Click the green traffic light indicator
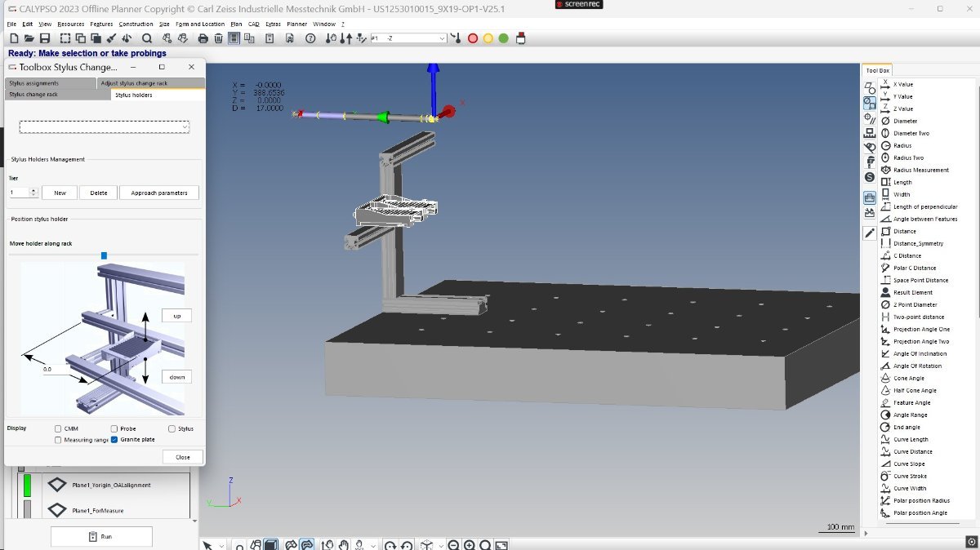The height and width of the screenshot is (550, 980). (x=503, y=38)
